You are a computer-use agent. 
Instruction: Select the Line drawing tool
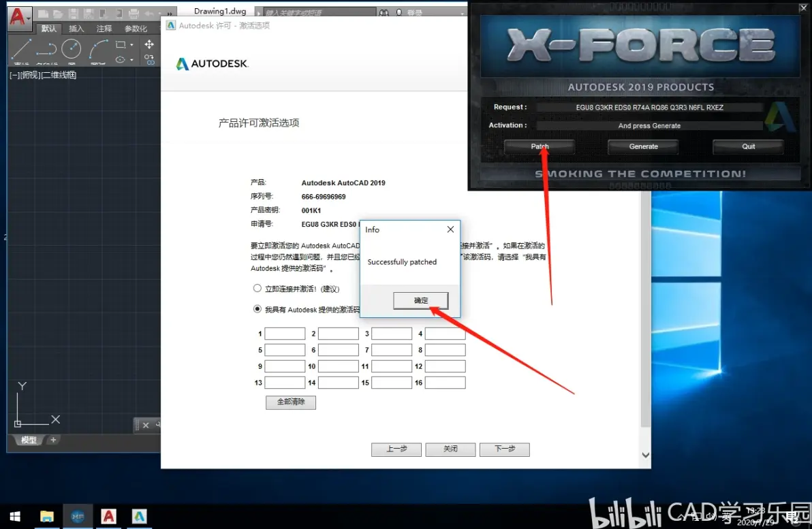[21, 48]
